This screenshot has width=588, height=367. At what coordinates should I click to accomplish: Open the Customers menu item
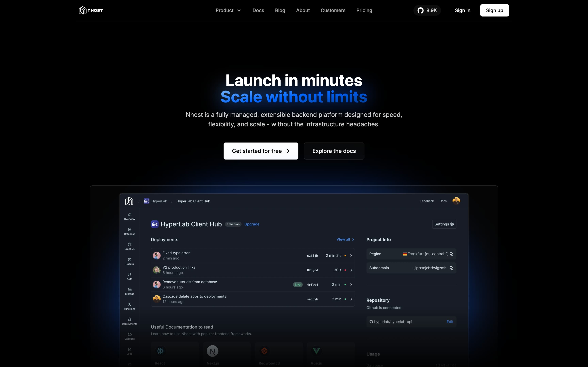333,10
